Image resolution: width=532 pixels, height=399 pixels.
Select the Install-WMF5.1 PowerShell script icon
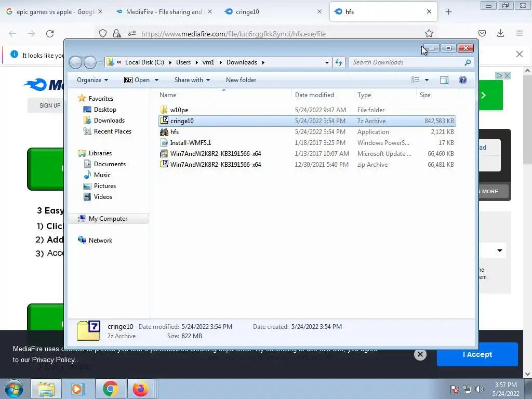[x=164, y=142]
